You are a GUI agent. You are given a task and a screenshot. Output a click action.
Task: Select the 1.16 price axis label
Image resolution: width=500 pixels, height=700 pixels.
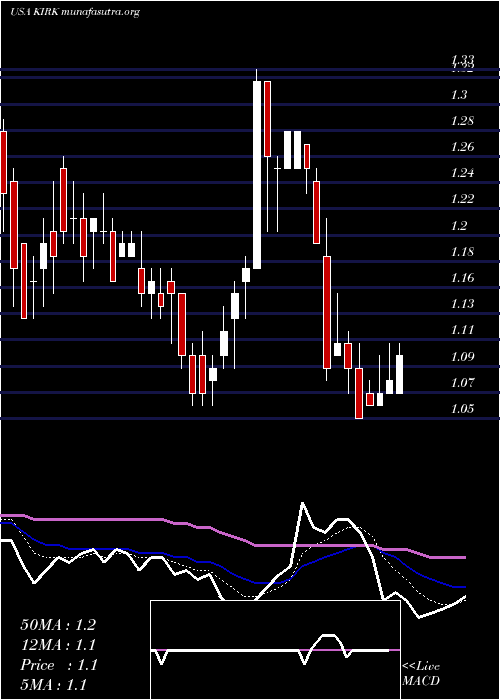[x=462, y=278]
